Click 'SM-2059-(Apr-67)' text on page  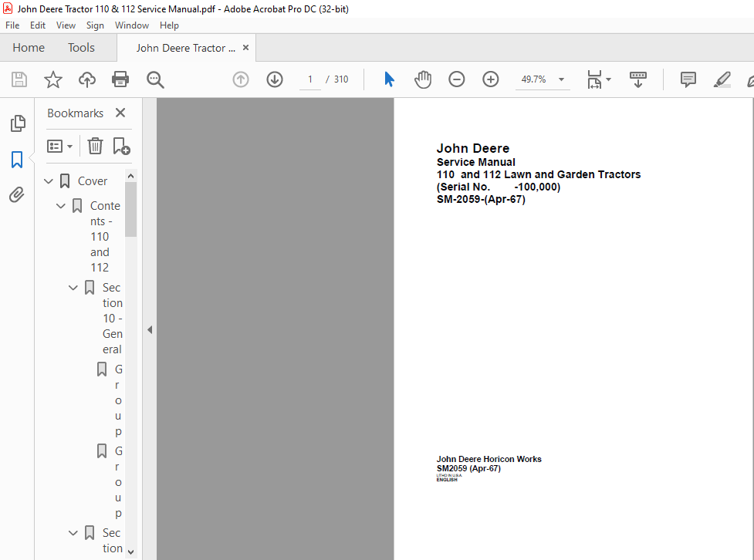pos(481,200)
